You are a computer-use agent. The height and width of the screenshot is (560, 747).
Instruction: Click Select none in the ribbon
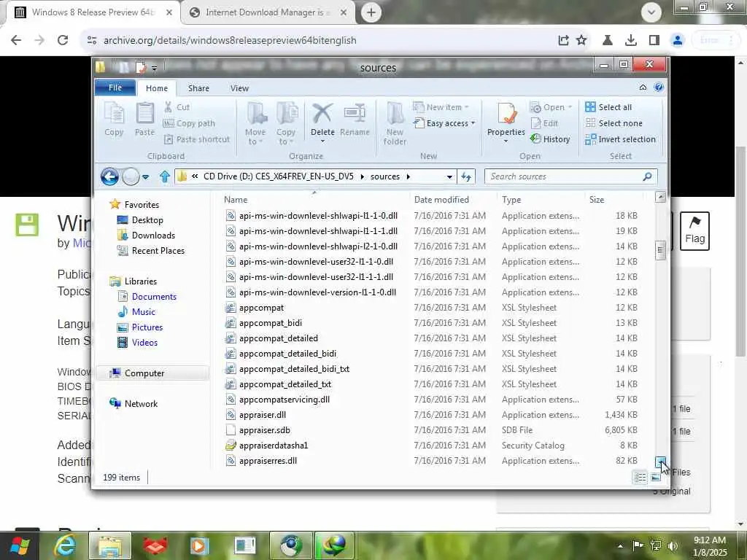[x=614, y=123]
